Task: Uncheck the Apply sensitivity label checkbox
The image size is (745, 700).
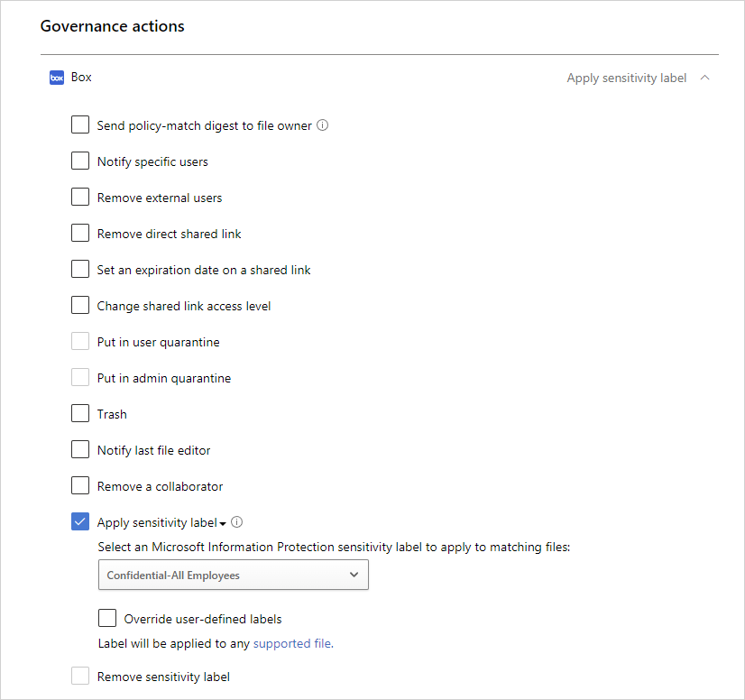Action: pyautogui.click(x=80, y=522)
